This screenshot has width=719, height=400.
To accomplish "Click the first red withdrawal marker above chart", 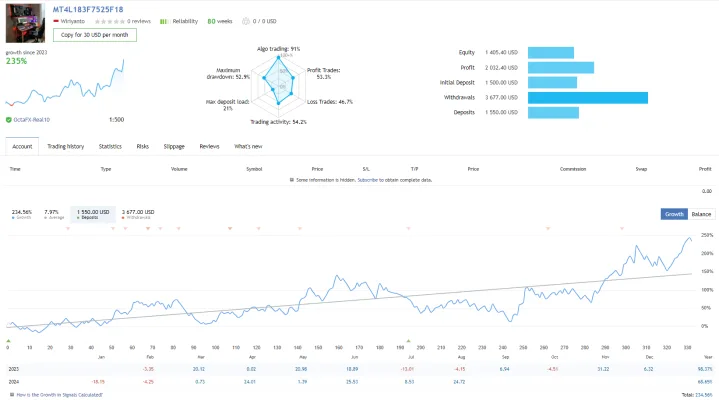I will 68,228.
